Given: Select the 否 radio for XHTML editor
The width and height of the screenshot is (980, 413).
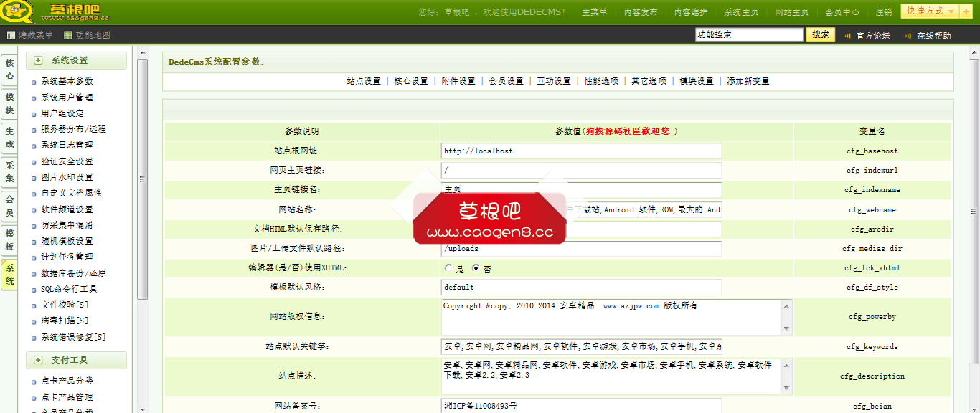Looking at the screenshot, I should [475, 267].
